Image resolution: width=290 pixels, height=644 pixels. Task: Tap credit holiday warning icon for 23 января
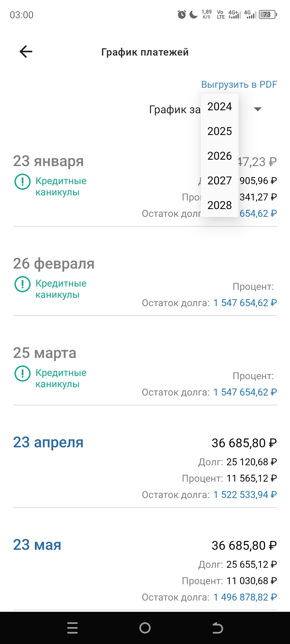click(22, 182)
